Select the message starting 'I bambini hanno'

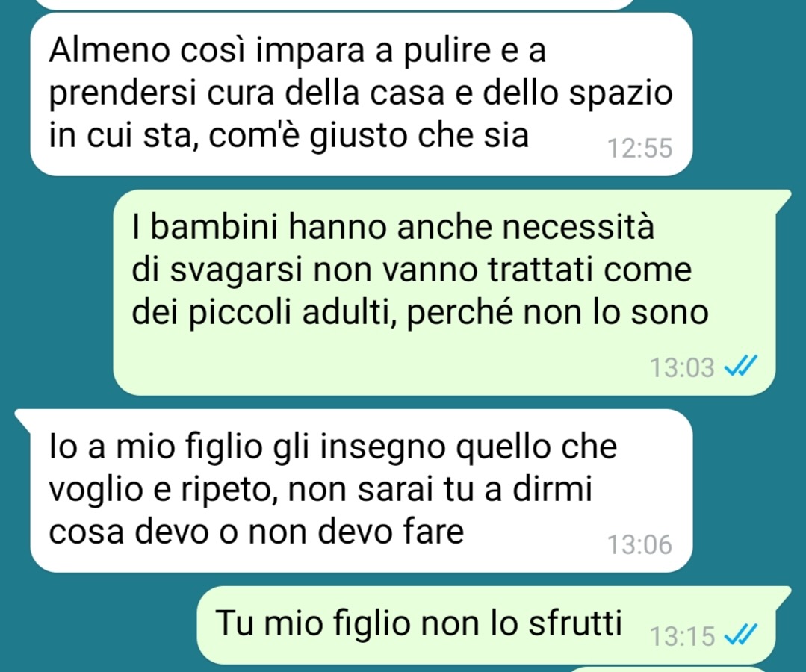444,293
